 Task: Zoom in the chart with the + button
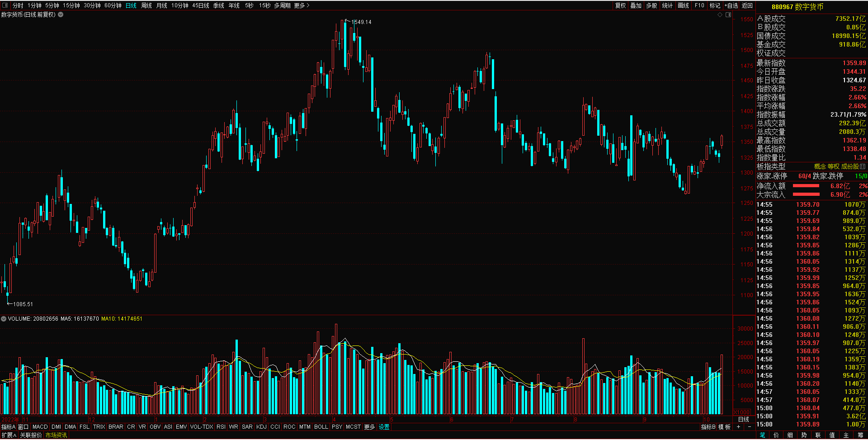(x=739, y=427)
